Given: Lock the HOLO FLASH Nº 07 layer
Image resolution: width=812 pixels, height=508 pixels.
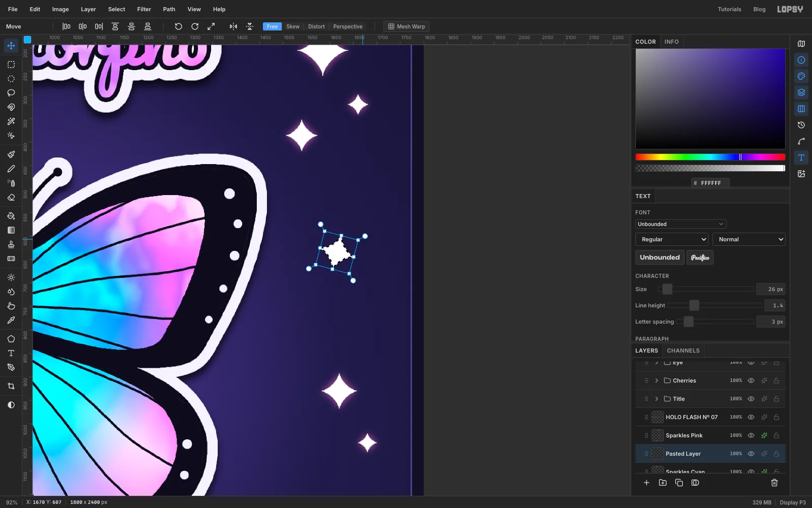Looking at the screenshot, I should tap(776, 417).
